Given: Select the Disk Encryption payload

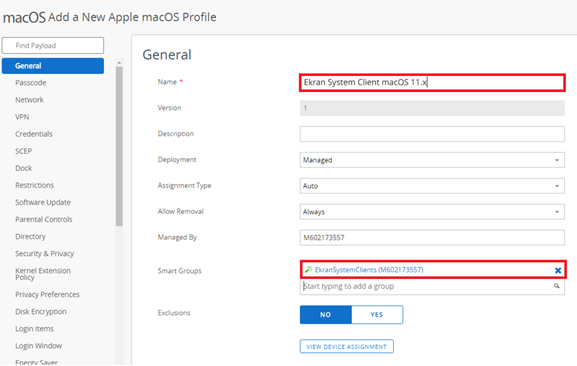Looking at the screenshot, I should [x=41, y=312].
